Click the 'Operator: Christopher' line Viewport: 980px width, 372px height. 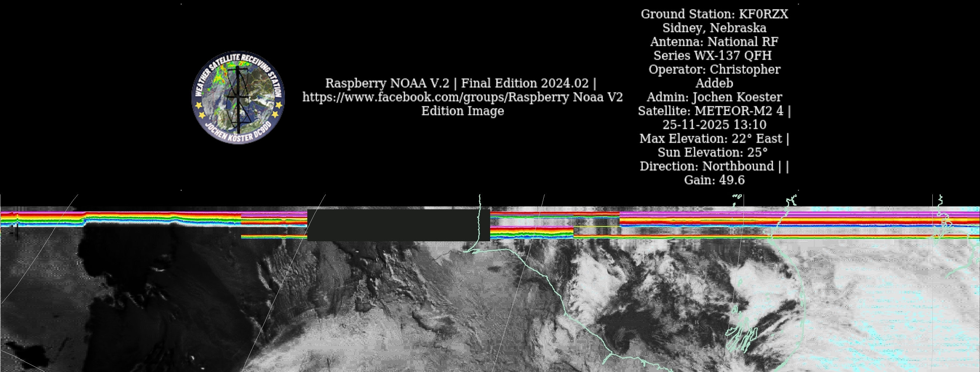714,69
